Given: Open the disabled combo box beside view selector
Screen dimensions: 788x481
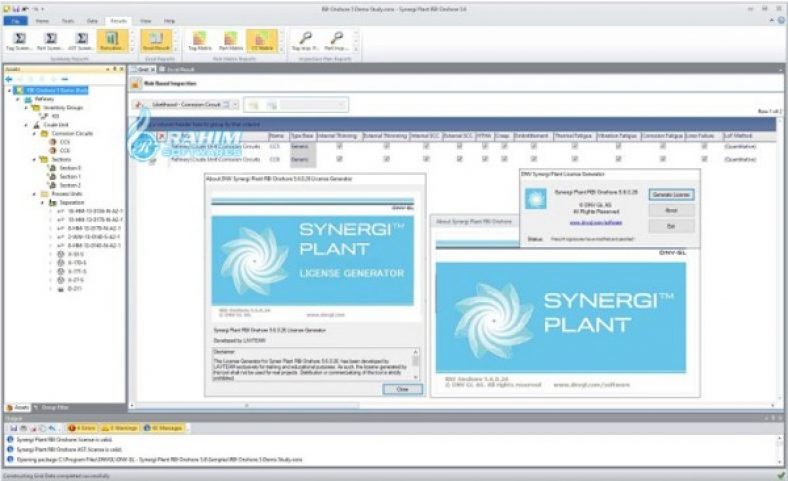Looking at the screenshot, I should [x=313, y=105].
